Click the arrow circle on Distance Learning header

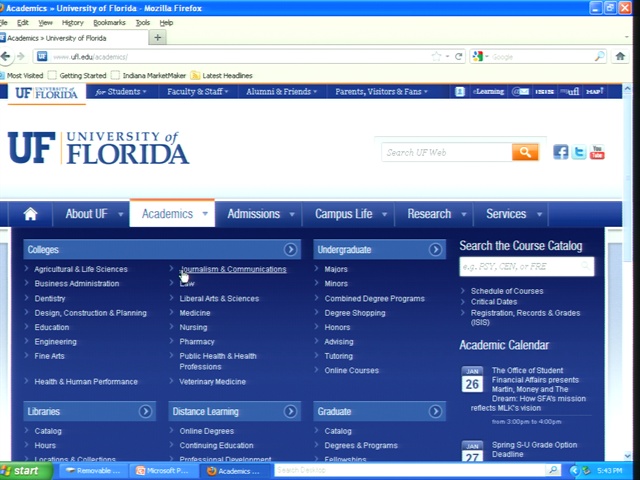tap(290, 411)
